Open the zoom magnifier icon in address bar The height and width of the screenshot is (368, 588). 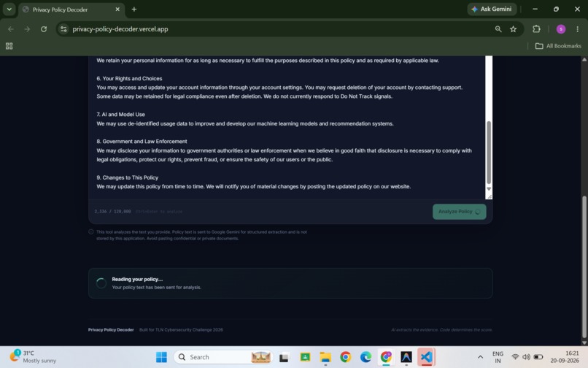498,29
